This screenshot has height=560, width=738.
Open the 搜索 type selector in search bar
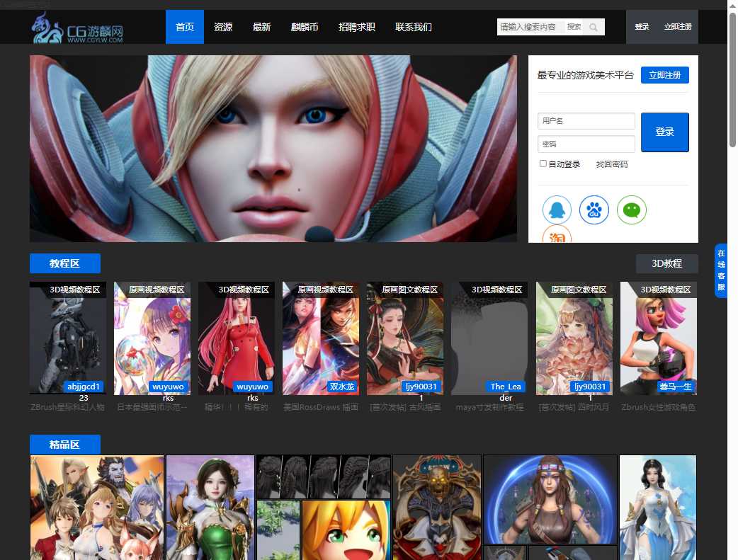coord(574,27)
